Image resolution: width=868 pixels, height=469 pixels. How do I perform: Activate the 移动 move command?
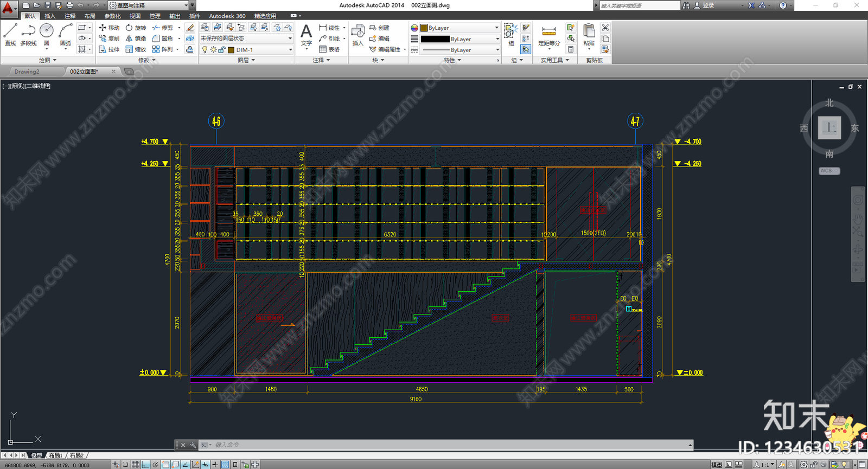(x=109, y=28)
